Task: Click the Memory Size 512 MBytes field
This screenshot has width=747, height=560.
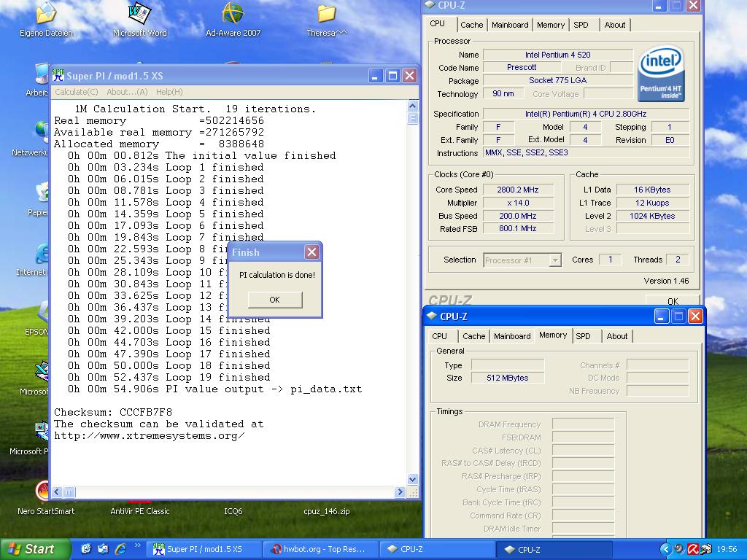Action: click(508, 378)
